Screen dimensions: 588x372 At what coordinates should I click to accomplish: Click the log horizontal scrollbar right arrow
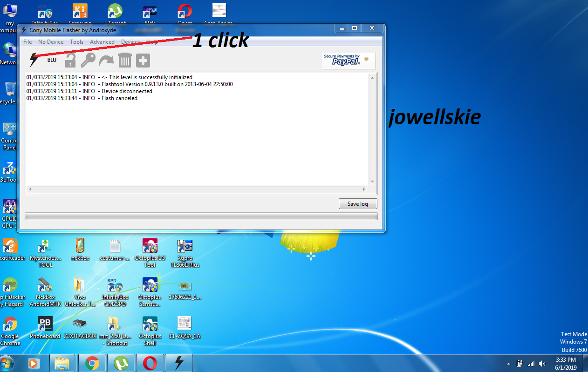(x=364, y=189)
